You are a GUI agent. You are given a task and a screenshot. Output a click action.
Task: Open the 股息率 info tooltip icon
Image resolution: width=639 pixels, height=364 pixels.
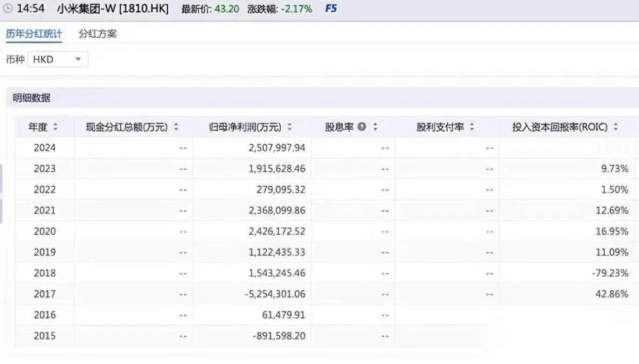(362, 127)
